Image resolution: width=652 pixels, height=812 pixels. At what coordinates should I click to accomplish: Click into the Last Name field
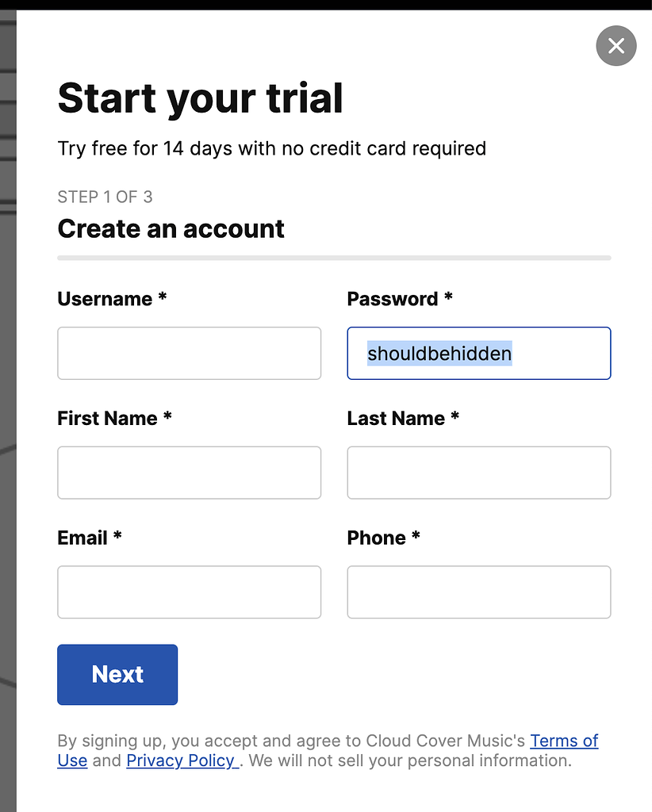pyautogui.click(x=479, y=473)
